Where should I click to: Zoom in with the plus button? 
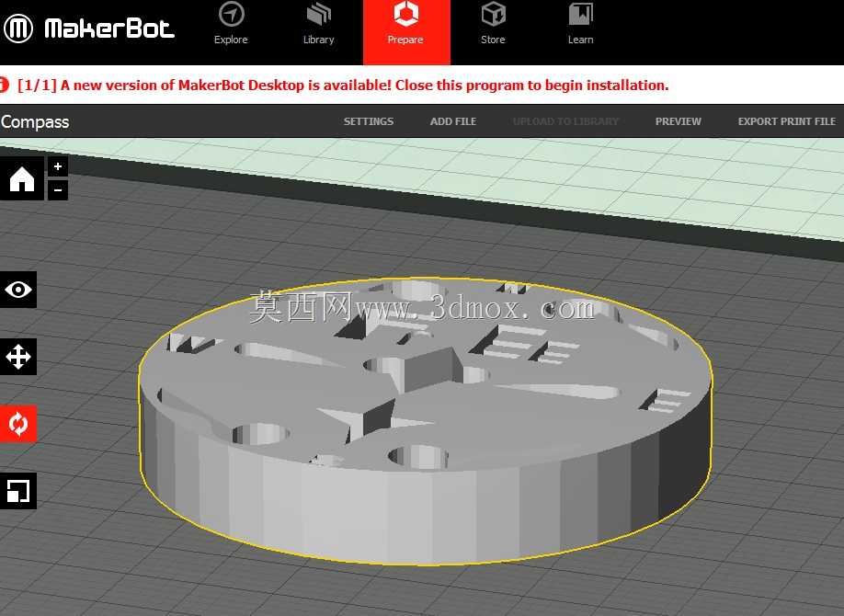click(58, 167)
